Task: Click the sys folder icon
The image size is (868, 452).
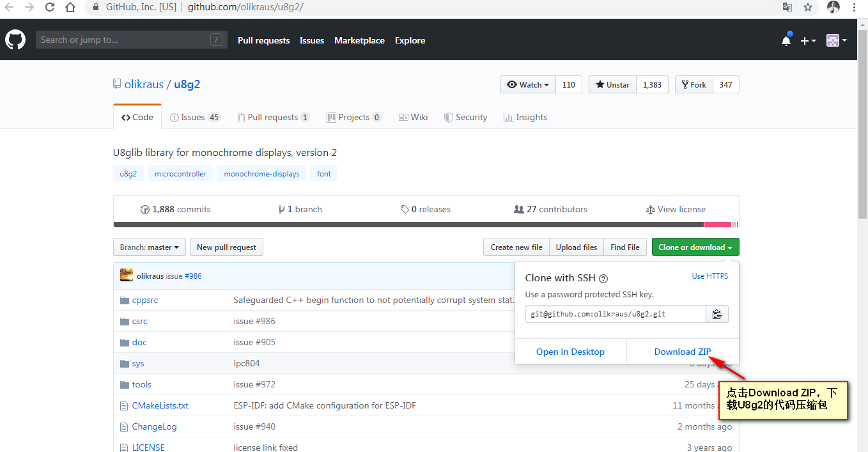Action: pos(125,363)
